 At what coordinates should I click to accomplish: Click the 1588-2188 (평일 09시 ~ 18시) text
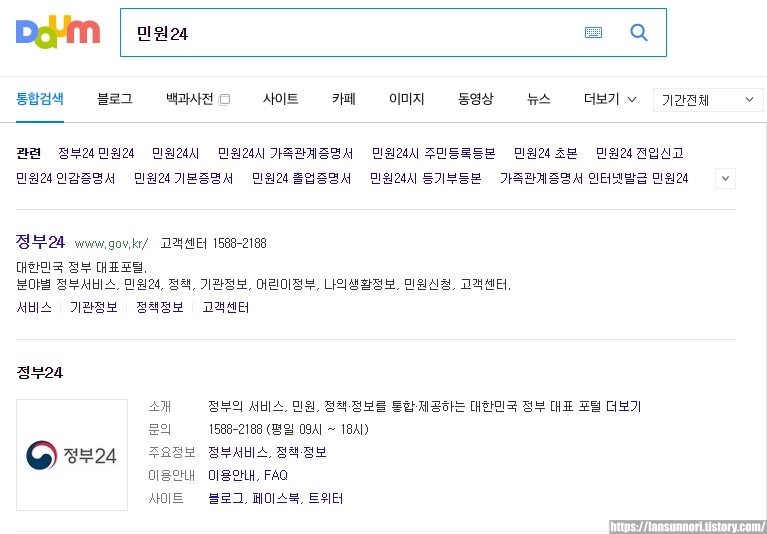coord(289,430)
